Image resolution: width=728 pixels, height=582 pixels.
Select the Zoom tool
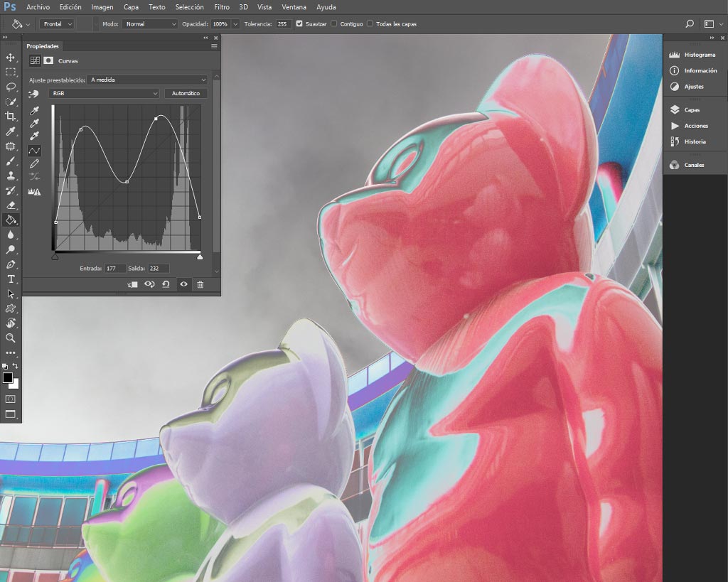point(10,338)
